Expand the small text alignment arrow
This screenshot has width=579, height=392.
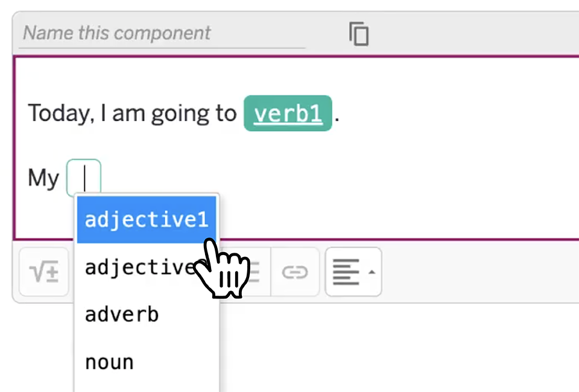pyautogui.click(x=372, y=272)
